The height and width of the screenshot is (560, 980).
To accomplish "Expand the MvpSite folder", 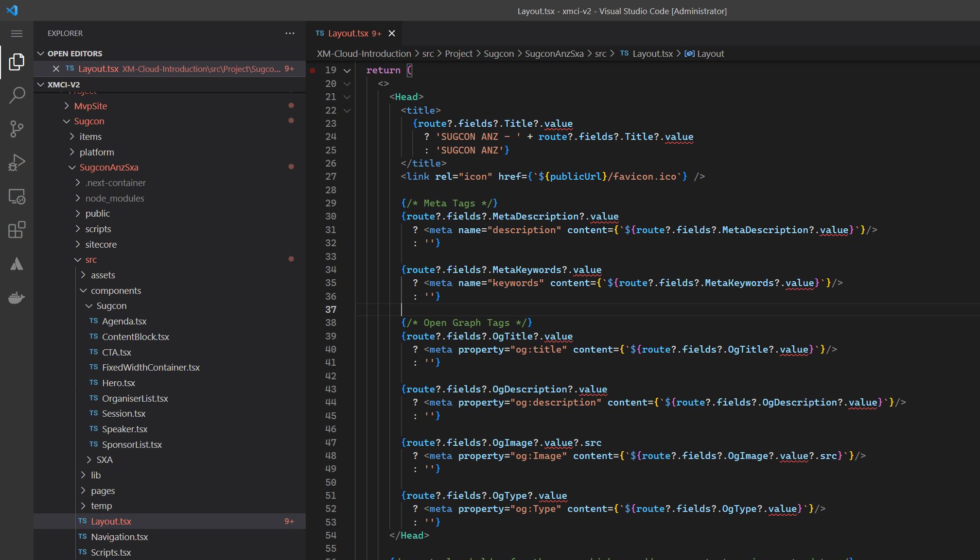I will tap(67, 106).
